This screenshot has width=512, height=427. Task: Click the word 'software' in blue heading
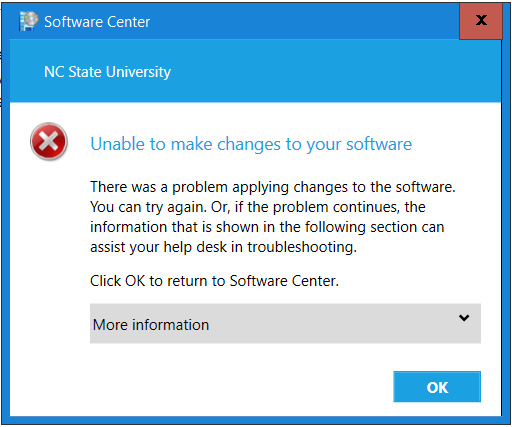point(379,145)
